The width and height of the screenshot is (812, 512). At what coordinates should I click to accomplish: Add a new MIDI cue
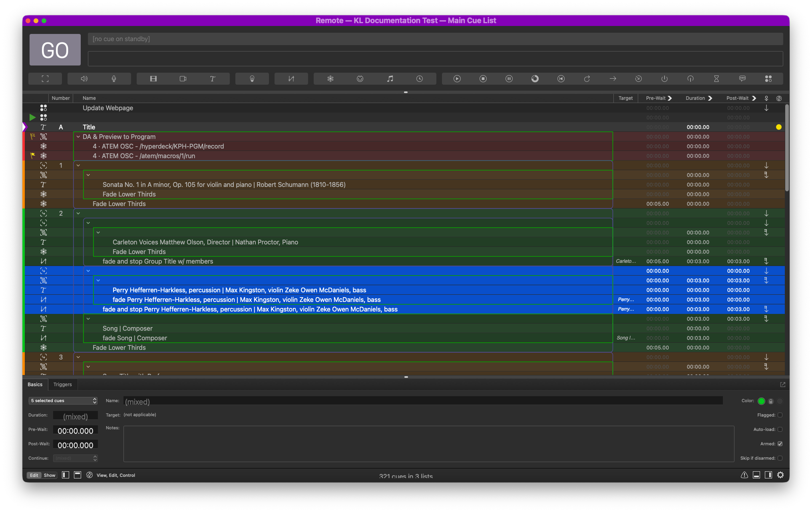tap(360, 79)
